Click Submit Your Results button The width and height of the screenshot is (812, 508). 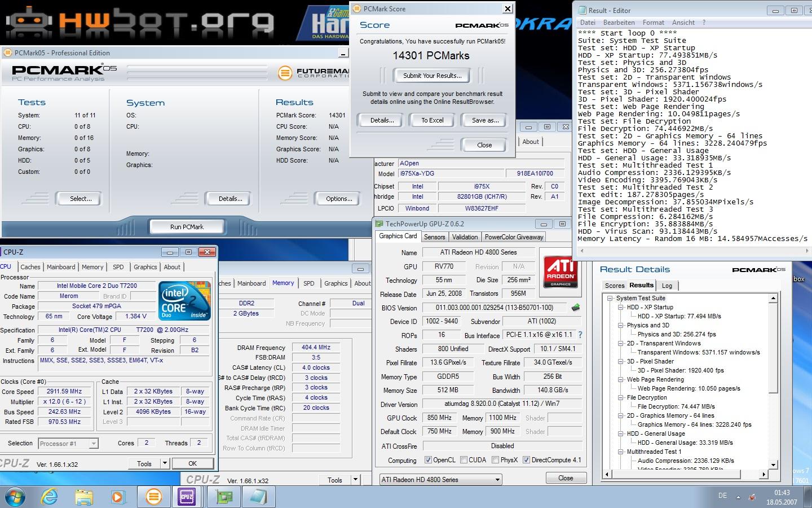click(432, 76)
